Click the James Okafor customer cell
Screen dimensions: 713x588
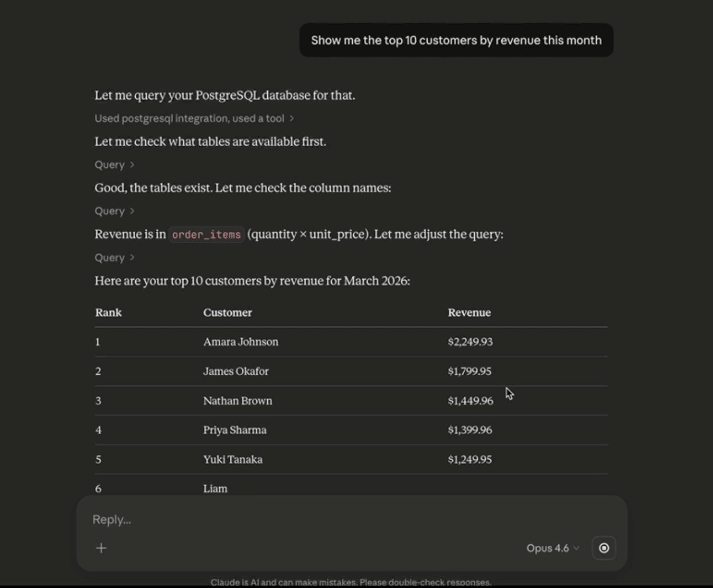pos(236,371)
